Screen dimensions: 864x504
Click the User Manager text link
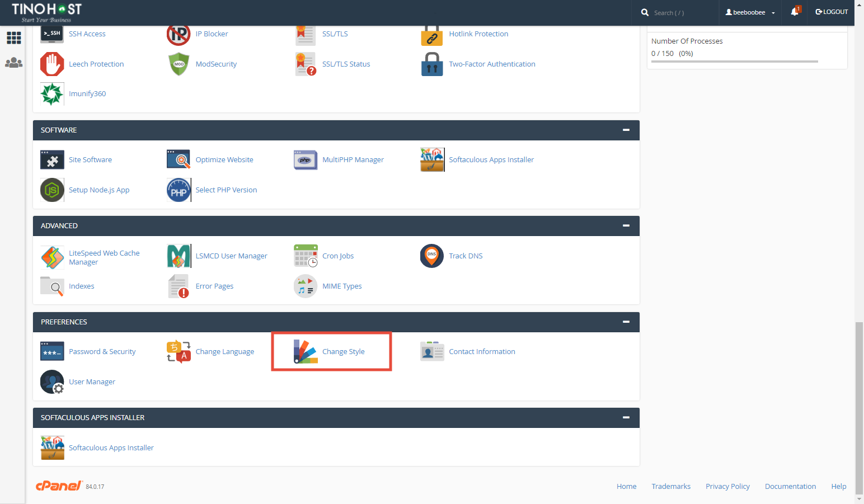92,382
